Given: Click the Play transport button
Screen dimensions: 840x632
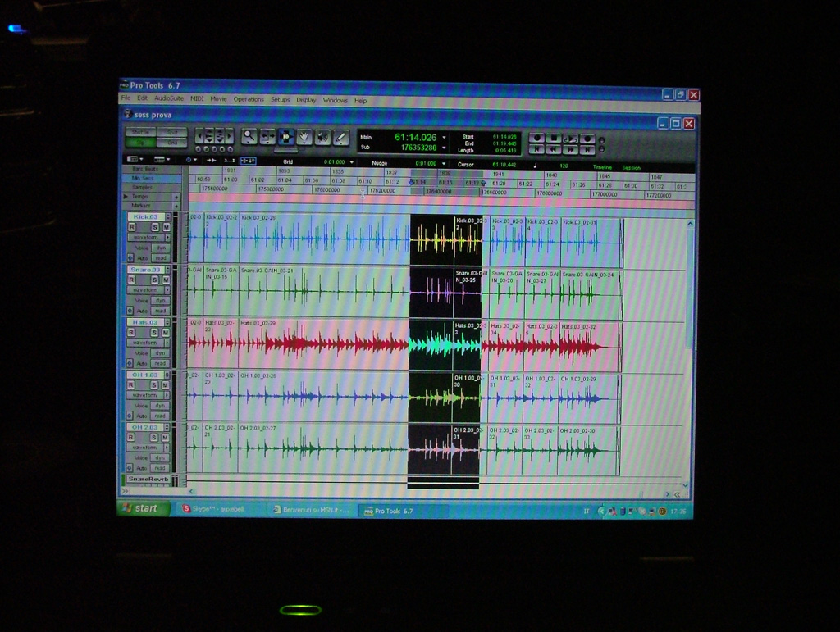Looking at the screenshot, I should [571, 139].
